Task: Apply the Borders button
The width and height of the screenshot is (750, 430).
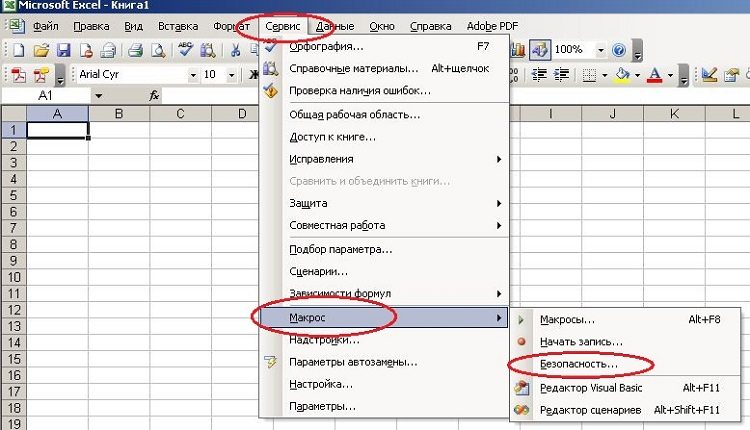Action: pos(589,75)
